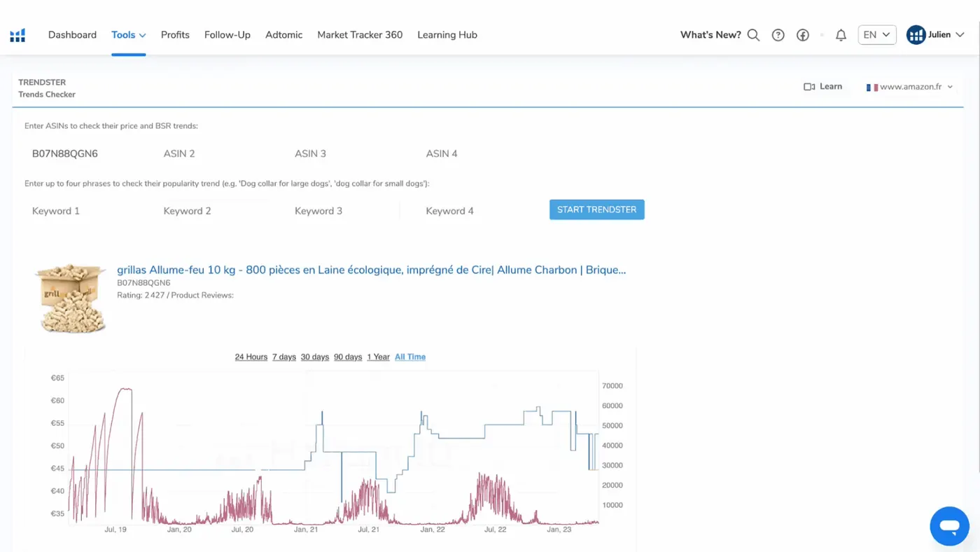The height and width of the screenshot is (552, 980).
Task: Open the Profits menu item
Action: (x=175, y=35)
